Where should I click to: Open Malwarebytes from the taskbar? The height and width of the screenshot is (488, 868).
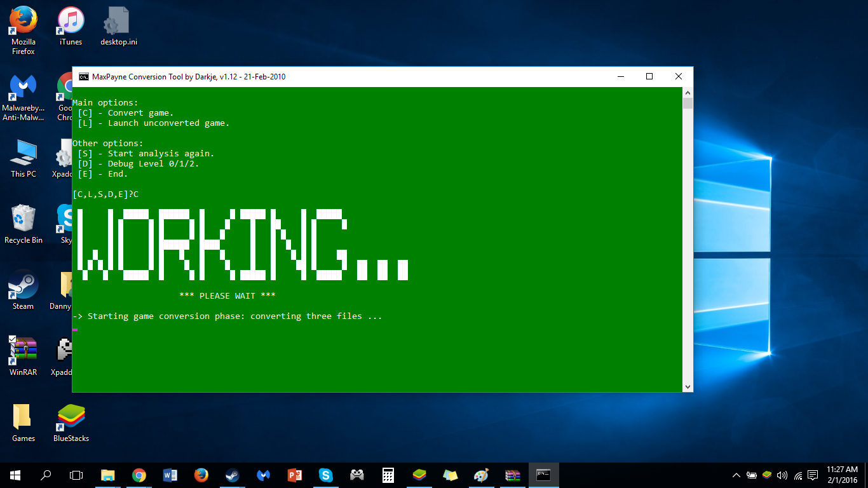[264, 475]
